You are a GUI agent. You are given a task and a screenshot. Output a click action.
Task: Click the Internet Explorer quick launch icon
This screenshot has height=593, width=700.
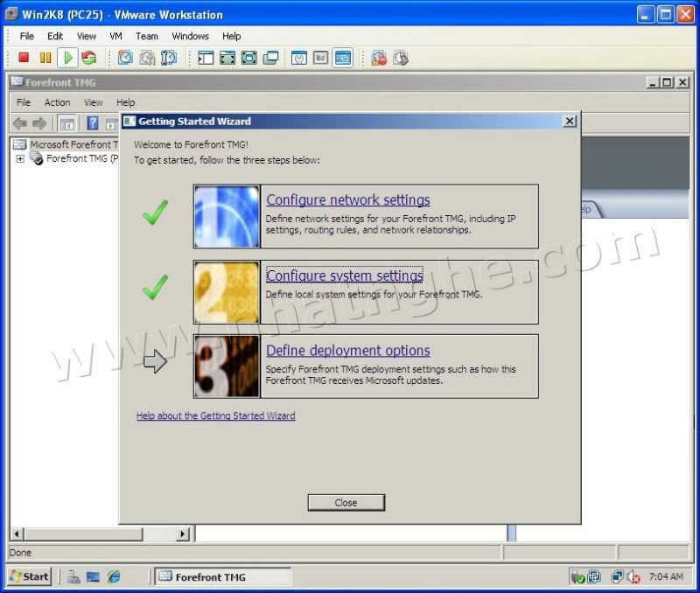pyautogui.click(x=114, y=576)
